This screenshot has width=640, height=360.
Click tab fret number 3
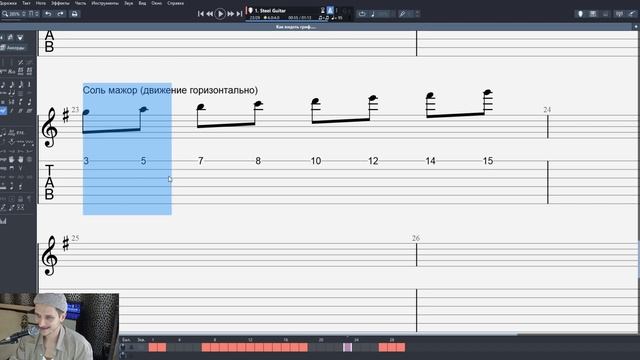pos(86,161)
